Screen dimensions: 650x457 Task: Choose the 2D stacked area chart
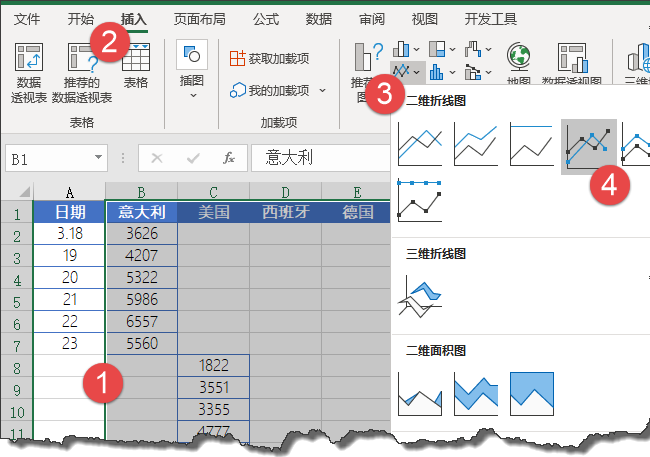pyautogui.click(x=475, y=394)
